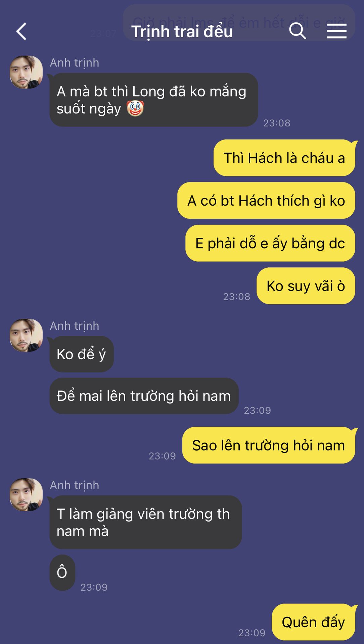Open the hamburger menu icon
Screen dimensions: 364x644
coord(336,31)
